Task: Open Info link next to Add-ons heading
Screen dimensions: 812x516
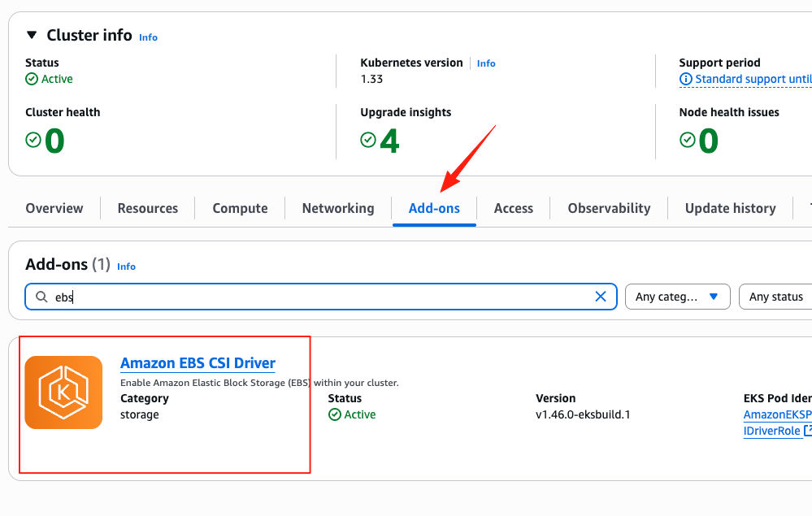Action: coord(126,267)
